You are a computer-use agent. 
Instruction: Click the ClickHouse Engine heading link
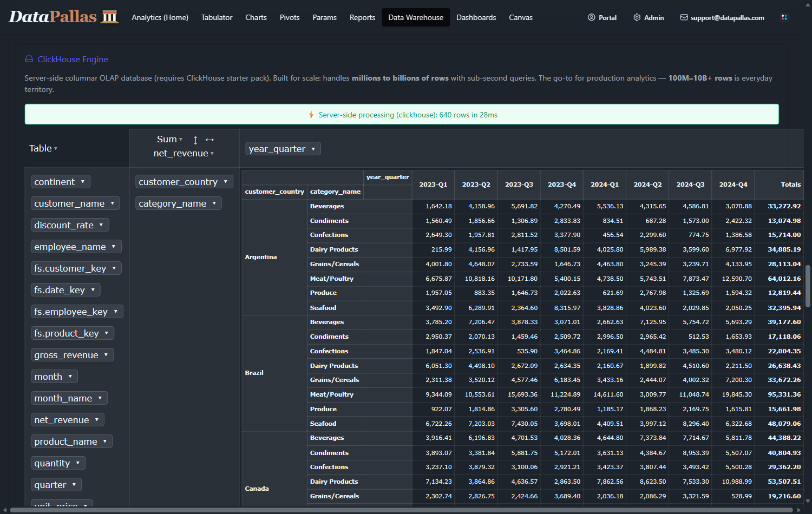[73, 60]
